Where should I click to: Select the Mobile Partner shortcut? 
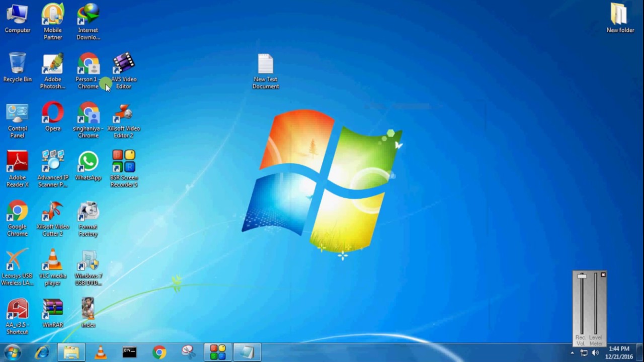52,22
